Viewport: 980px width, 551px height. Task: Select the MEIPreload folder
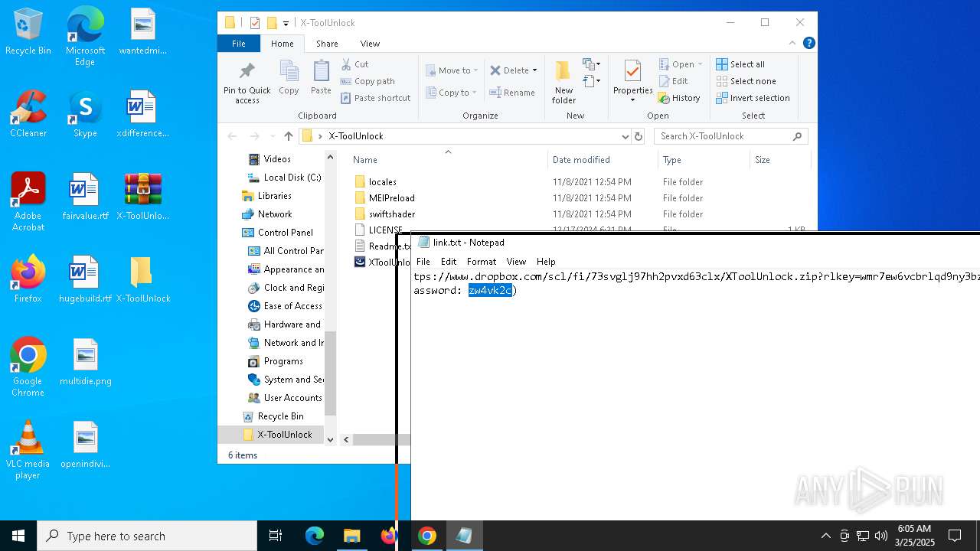[x=391, y=198]
